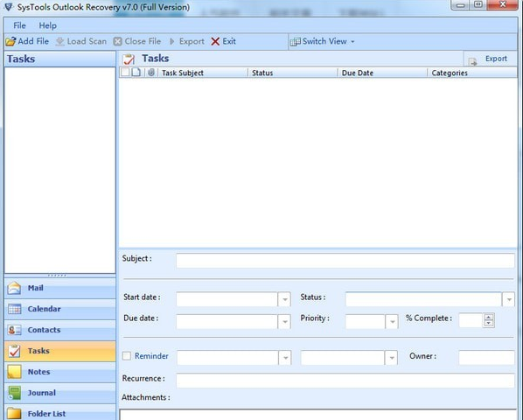Click the Folder List folder icon
Viewport: 523px width, 420px height.
pyautogui.click(x=14, y=413)
